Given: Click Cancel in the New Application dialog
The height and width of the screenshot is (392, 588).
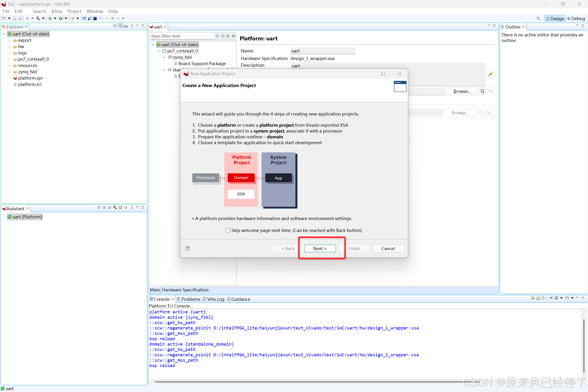Looking at the screenshot, I should tap(388, 248).
